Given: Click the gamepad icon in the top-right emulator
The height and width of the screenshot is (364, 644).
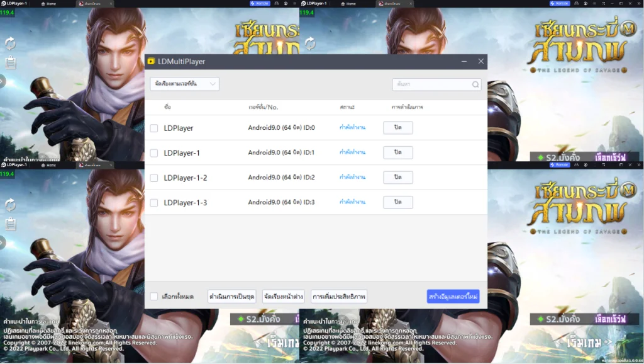Looking at the screenshot, I should [x=576, y=3].
